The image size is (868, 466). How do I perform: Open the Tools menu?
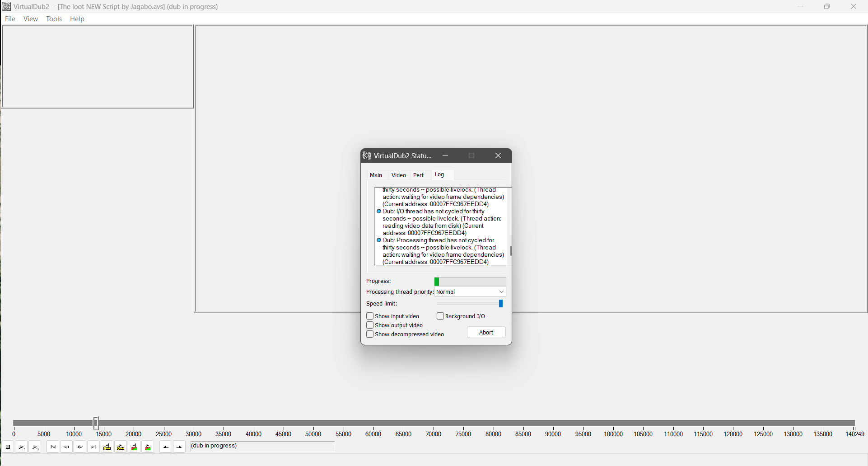(x=54, y=19)
